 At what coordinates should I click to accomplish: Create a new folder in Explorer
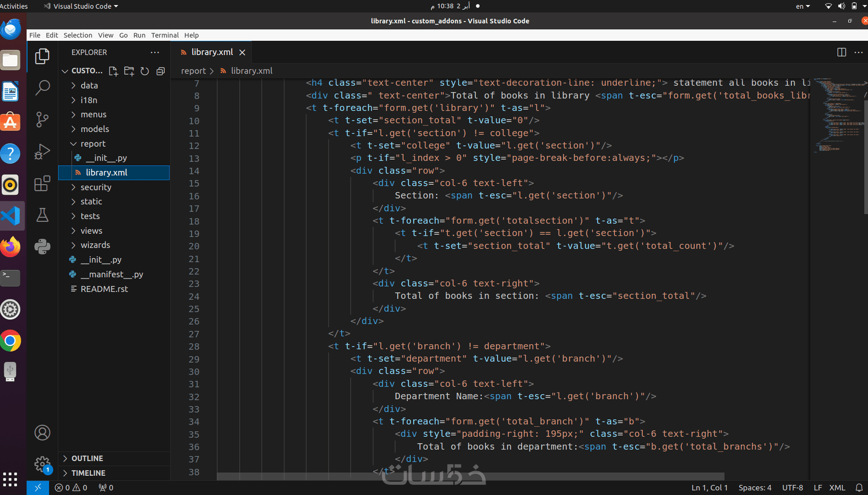pyautogui.click(x=129, y=71)
